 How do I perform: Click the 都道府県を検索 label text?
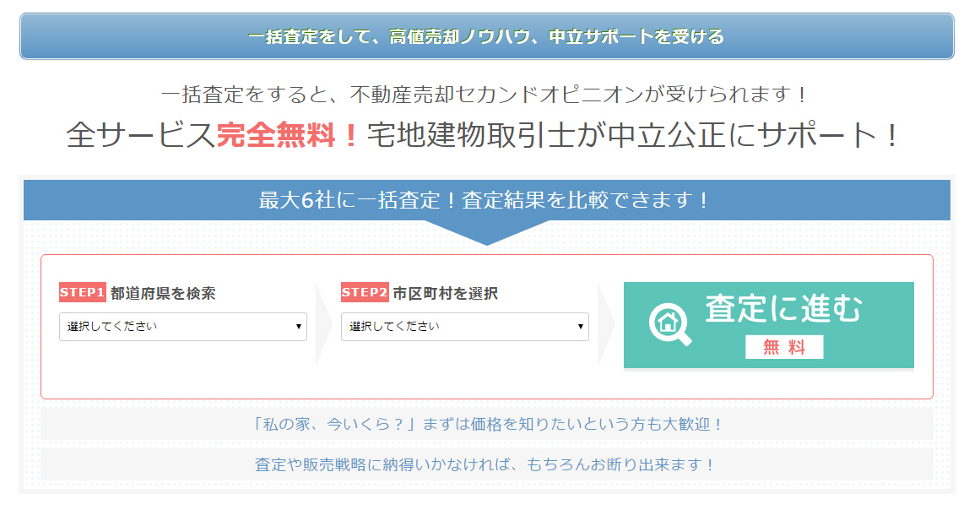tap(163, 293)
